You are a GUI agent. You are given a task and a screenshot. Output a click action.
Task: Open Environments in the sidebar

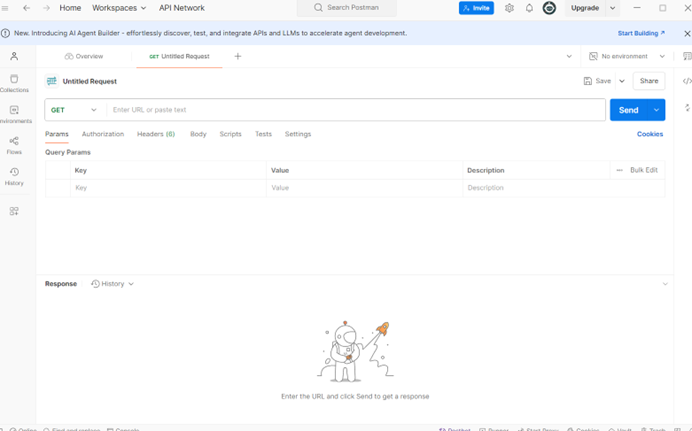point(15,114)
